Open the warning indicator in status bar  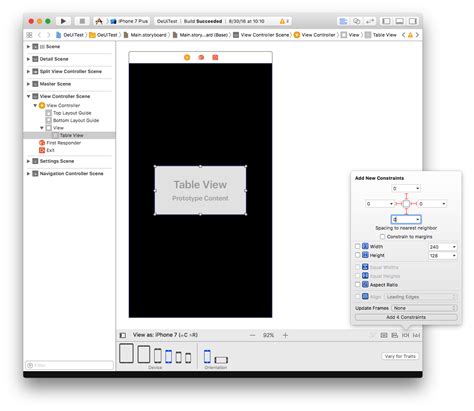pos(283,21)
